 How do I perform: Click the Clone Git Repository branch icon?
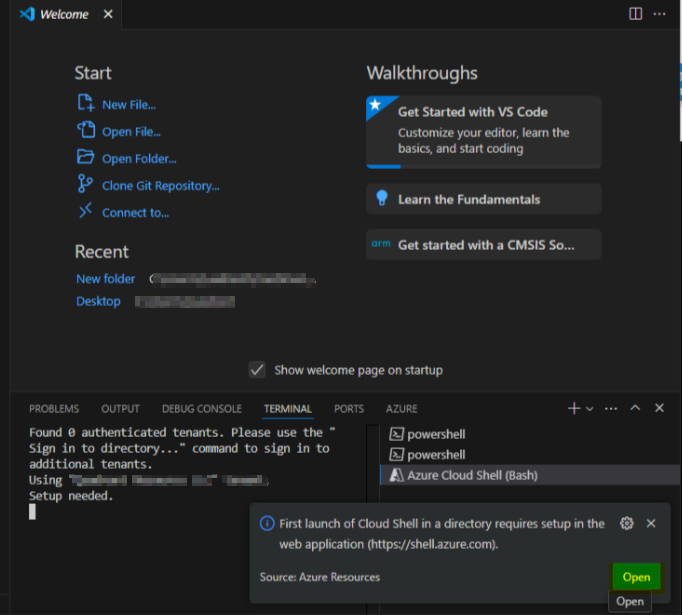(x=85, y=184)
